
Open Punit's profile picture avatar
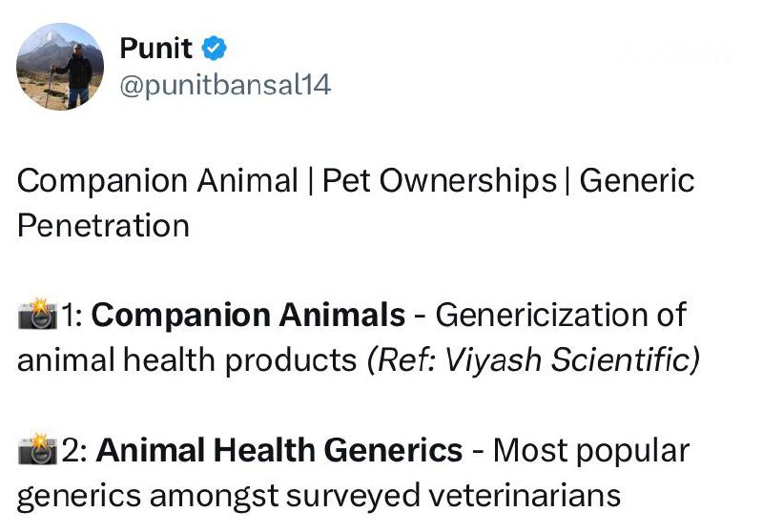click(60, 66)
